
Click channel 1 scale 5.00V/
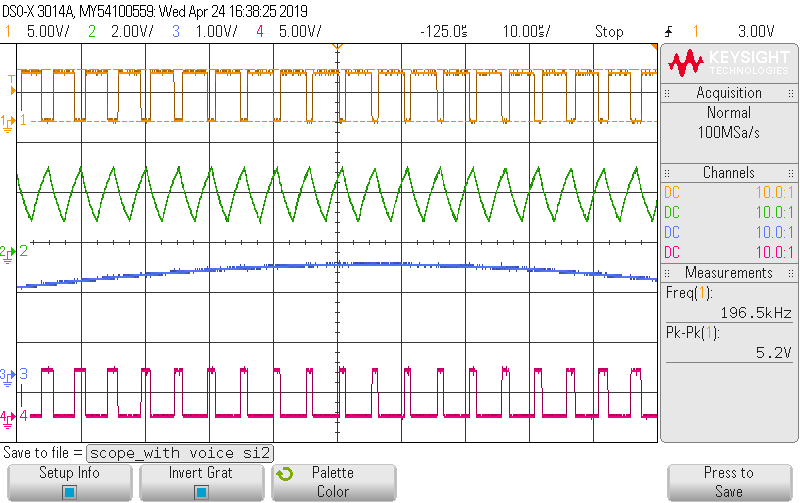(48, 32)
